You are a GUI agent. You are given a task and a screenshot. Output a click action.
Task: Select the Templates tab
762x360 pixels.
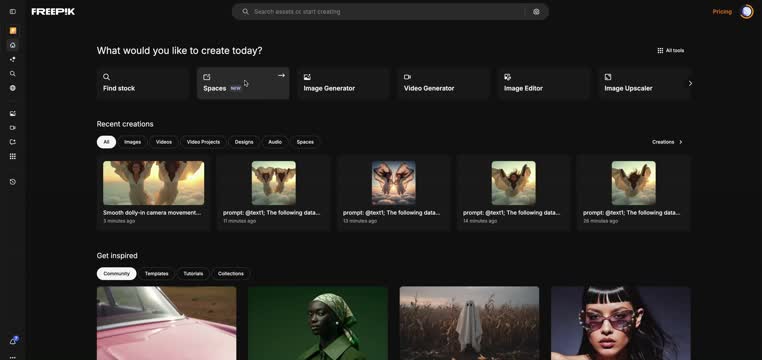(x=156, y=274)
